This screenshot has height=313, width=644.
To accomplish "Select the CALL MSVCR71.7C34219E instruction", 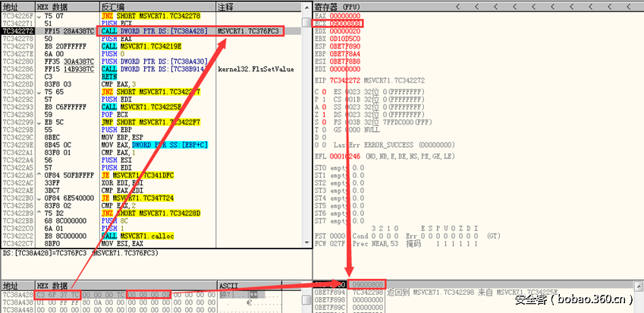I will [x=141, y=46].
